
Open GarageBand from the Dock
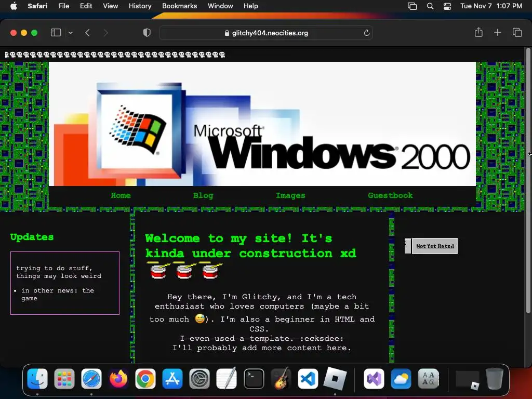click(x=281, y=379)
